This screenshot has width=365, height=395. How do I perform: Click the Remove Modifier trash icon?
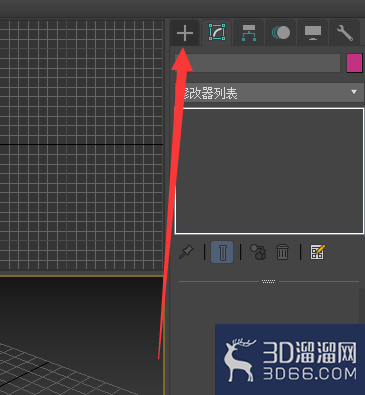(282, 252)
